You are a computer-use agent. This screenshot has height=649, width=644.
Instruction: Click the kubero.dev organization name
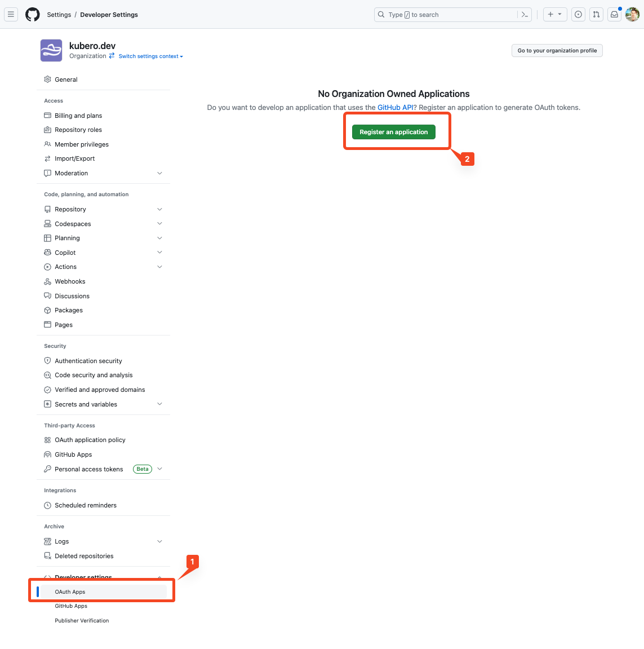point(92,46)
